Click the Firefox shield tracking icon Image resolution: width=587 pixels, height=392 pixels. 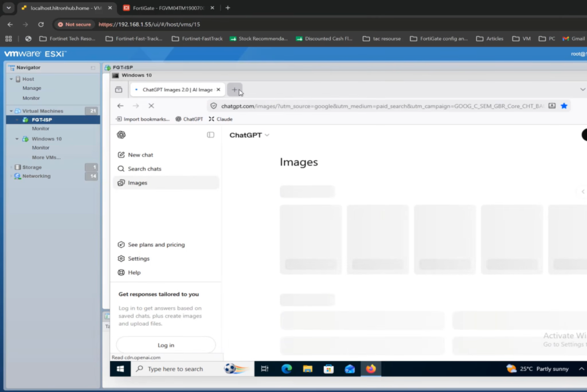213,106
